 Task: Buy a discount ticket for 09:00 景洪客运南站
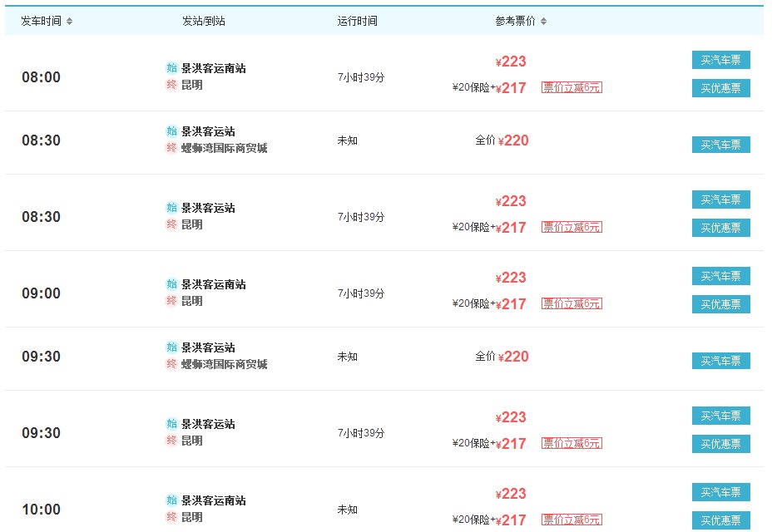point(721,304)
